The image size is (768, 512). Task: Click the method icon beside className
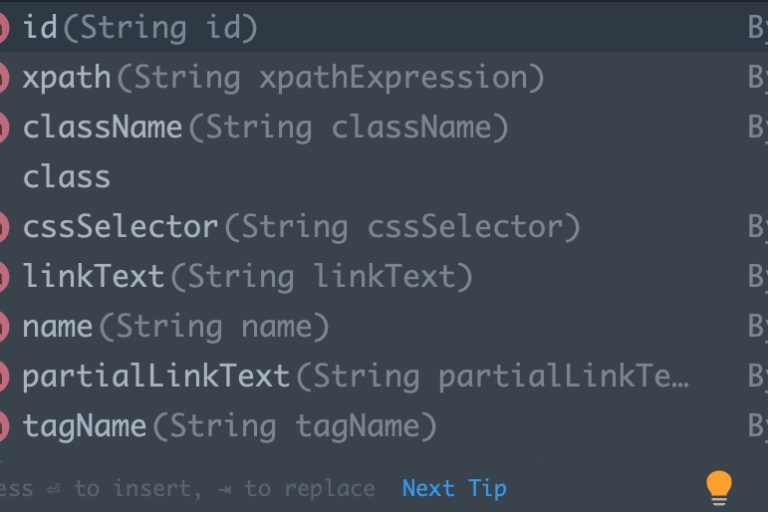click(3, 128)
